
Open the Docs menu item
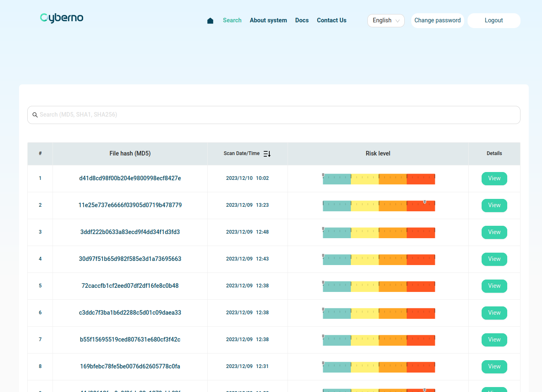point(302,20)
